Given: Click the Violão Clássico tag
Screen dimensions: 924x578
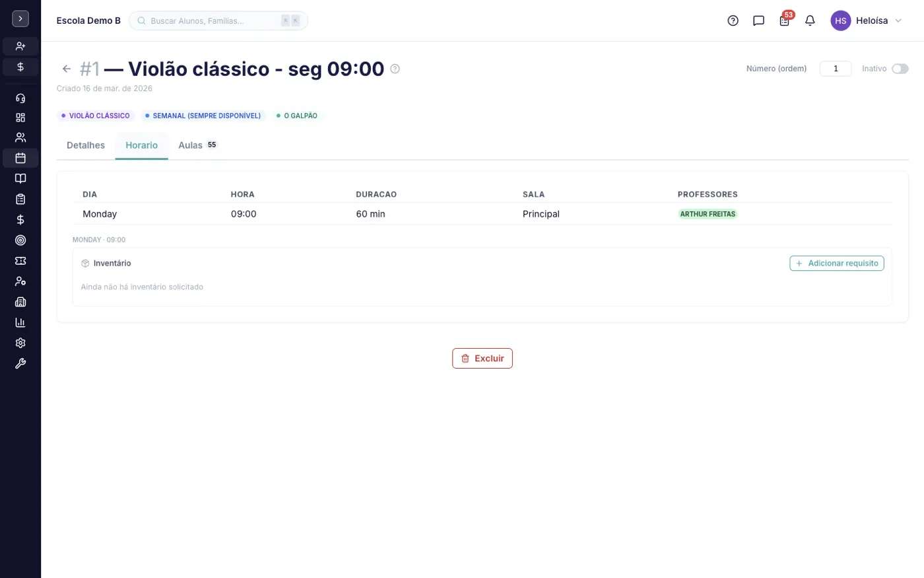Looking at the screenshot, I should tap(96, 116).
